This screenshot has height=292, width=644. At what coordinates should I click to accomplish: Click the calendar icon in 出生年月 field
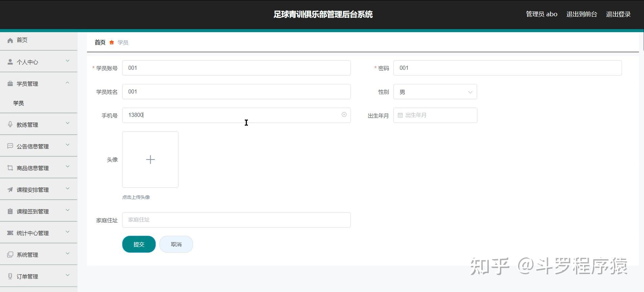(400, 115)
